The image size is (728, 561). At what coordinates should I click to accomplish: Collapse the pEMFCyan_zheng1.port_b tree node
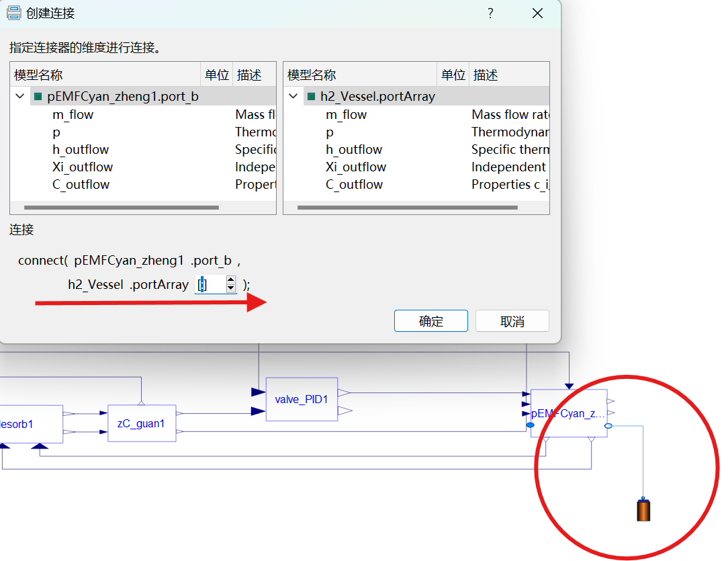(x=20, y=96)
